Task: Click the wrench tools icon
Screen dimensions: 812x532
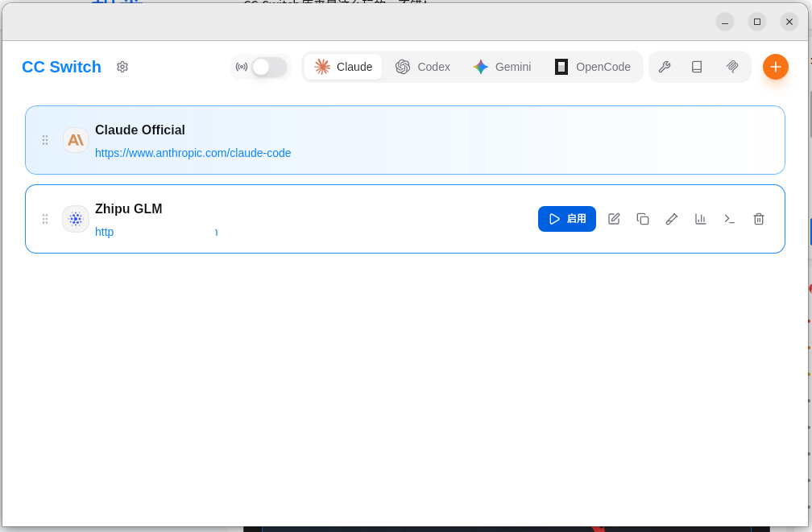Action: (x=665, y=67)
